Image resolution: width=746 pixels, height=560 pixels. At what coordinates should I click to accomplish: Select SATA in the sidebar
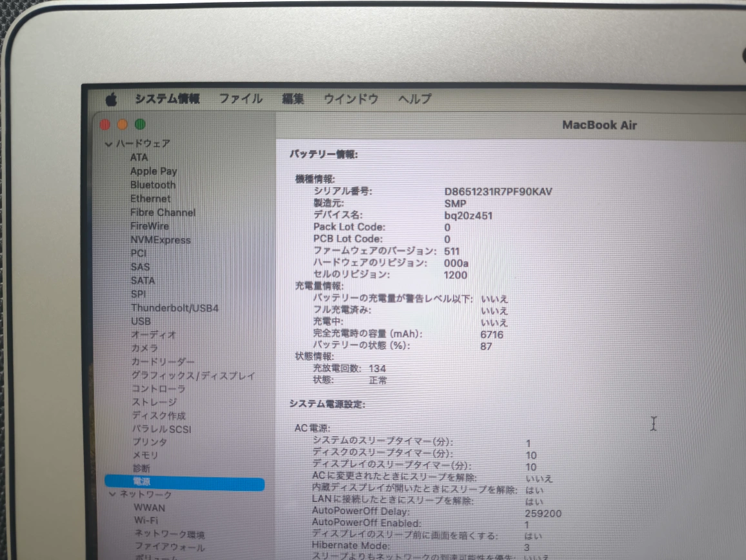[143, 281]
